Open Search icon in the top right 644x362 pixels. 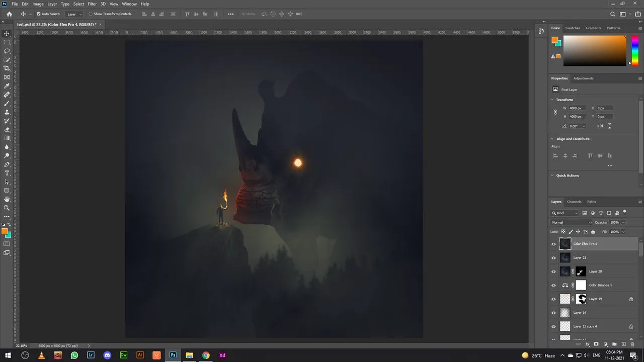pos(613,14)
